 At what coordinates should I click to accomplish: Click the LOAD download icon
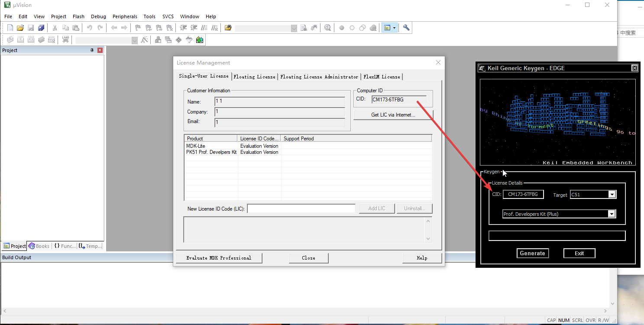(65, 40)
